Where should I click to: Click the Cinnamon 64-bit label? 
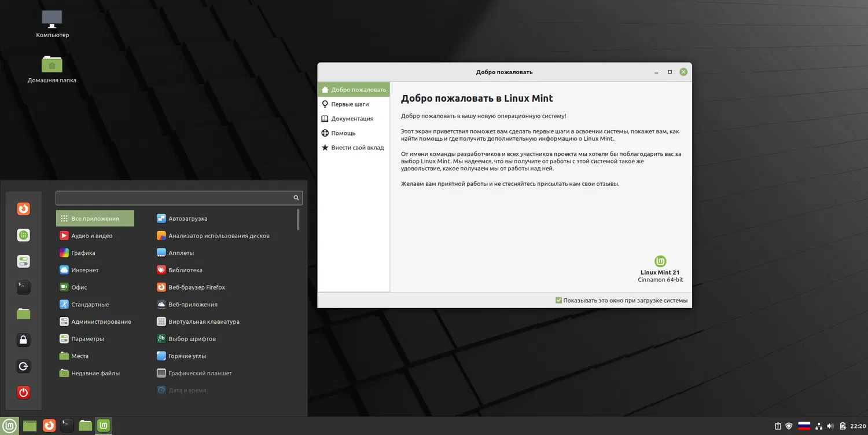(x=660, y=280)
